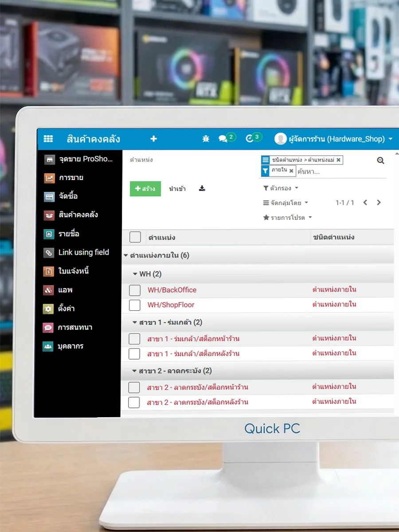Screen dimensions: 399x532
Task: Click the download export icon
Action: [202, 188]
